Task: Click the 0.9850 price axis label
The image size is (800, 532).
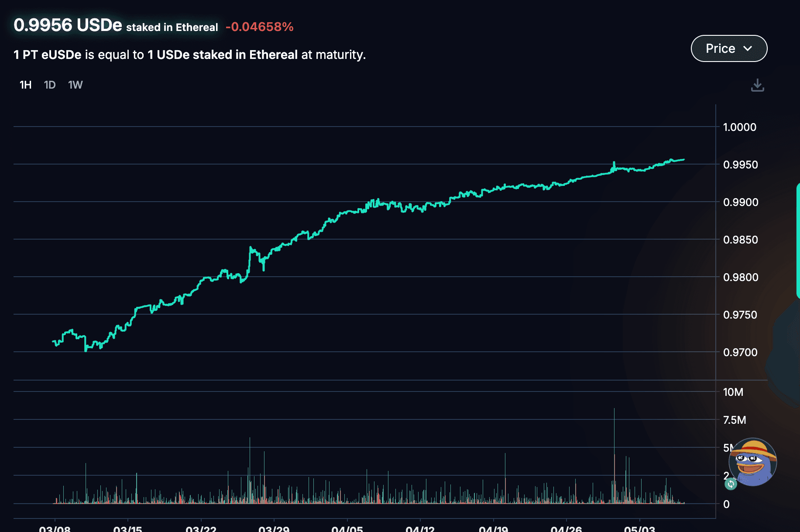Action: point(741,240)
